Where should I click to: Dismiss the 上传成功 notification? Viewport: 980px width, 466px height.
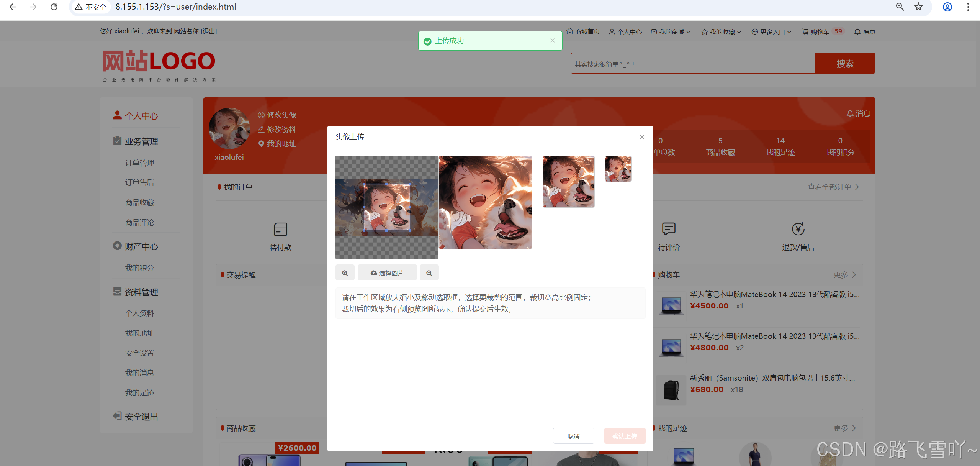tap(552, 41)
